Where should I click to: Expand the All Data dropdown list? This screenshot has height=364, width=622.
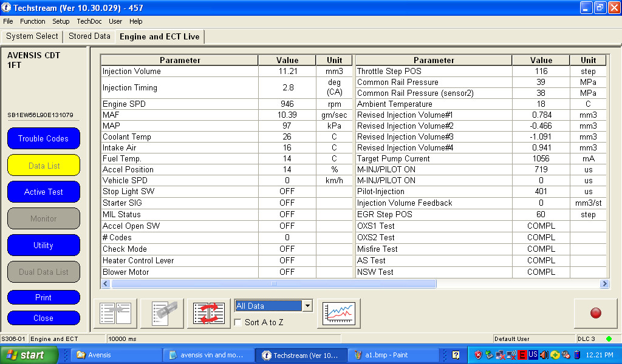307,306
